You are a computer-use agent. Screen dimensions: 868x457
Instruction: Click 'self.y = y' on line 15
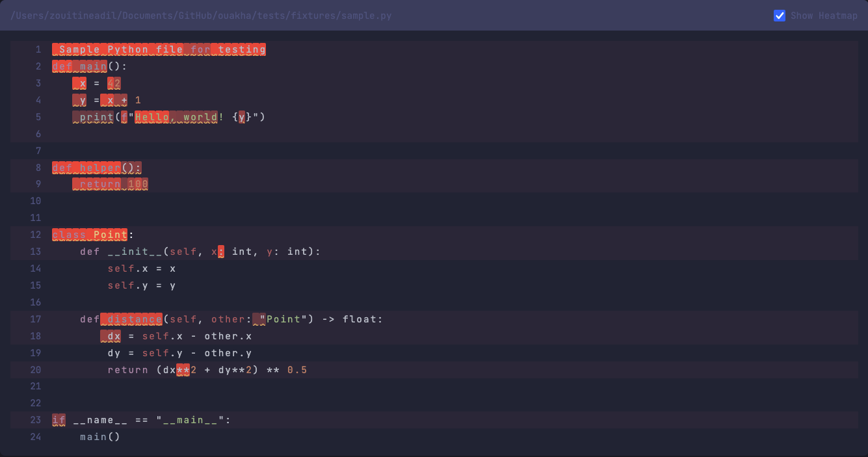pyautogui.click(x=142, y=285)
